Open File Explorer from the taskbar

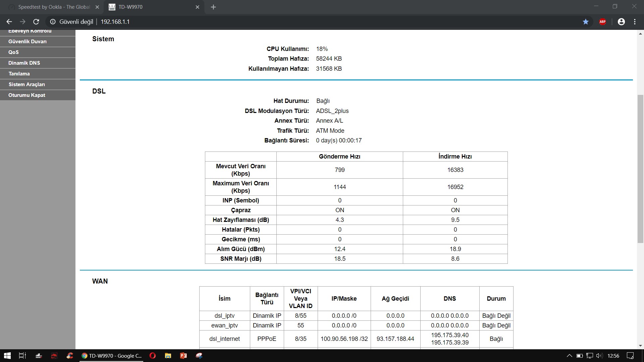point(168,356)
